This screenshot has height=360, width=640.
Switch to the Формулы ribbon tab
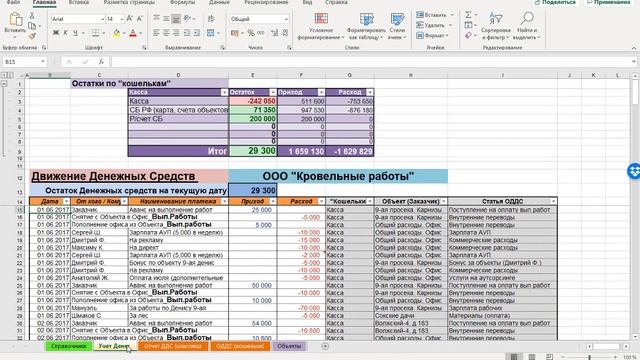[x=182, y=2]
